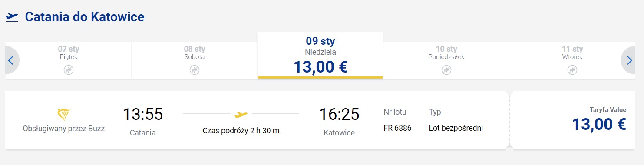Show later dates with right arrow

tap(629, 60)
